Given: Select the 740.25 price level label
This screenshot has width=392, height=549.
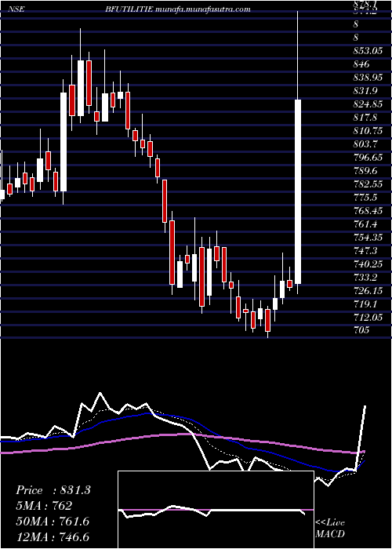Looking at the screenshot, I should (368, 264).
